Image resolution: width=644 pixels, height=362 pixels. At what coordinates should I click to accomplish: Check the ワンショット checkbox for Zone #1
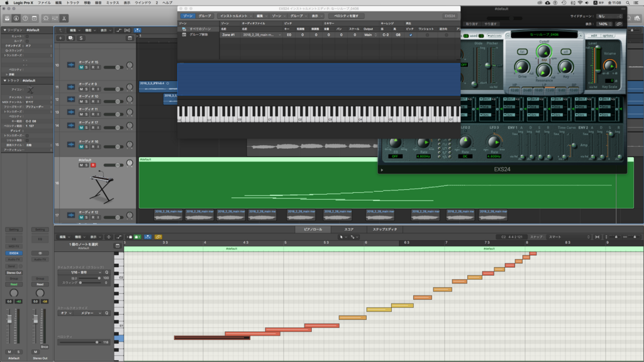pyautogui.click(x=427, y=35)
